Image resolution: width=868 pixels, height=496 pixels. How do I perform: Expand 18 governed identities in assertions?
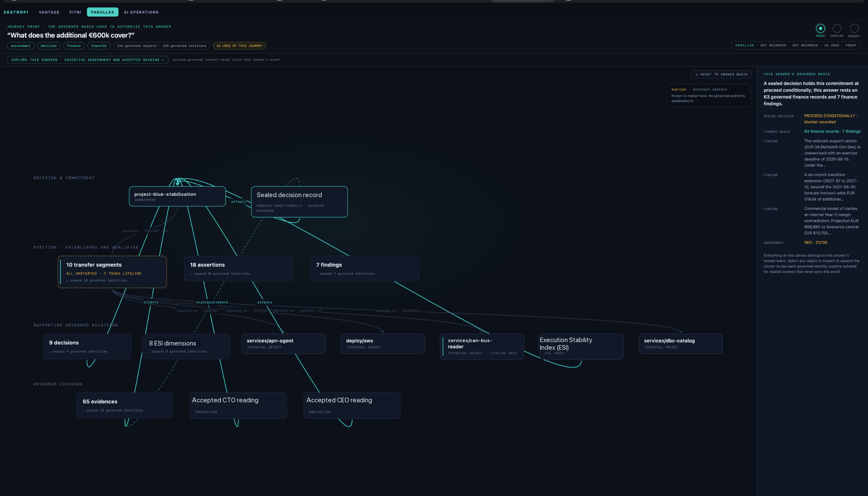tap(220, 274)
